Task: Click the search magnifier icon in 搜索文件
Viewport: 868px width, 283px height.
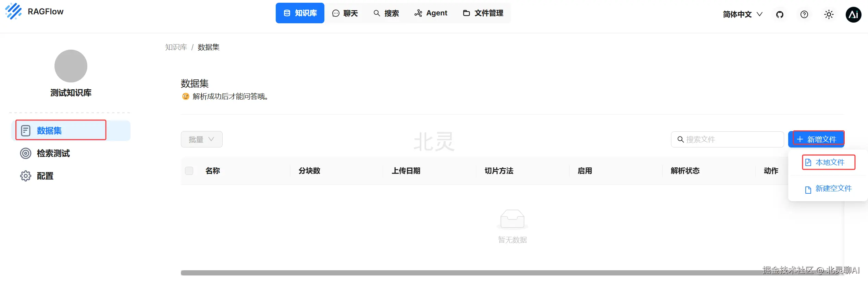Action: coord(681,139)
